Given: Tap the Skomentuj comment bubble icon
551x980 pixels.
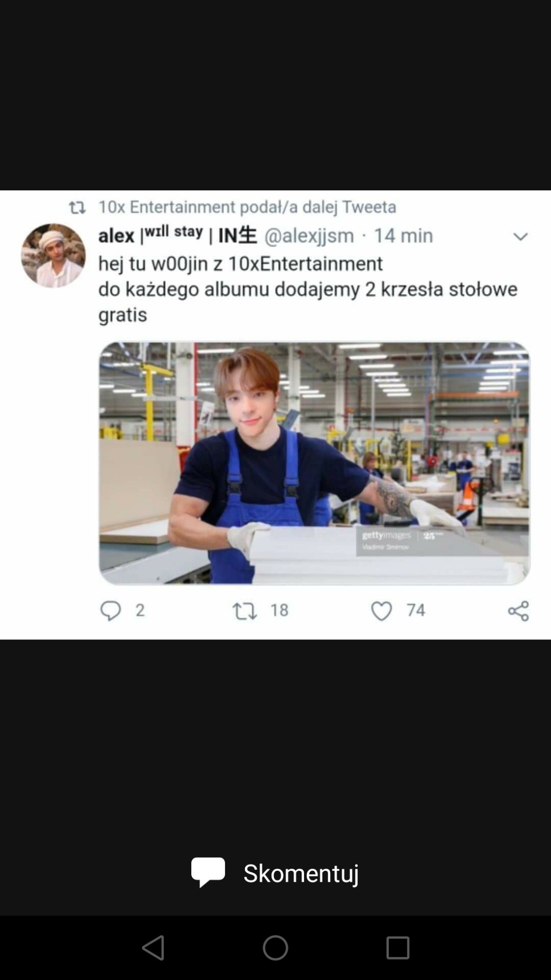Looking at the screenshot, I should coord(208,872).
